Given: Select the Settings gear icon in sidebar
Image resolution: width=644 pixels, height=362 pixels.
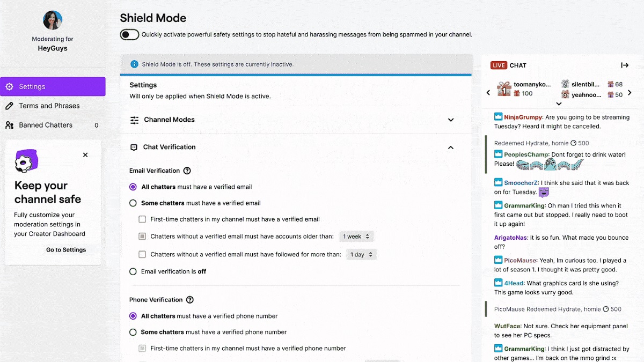Looking at the screenshot, I should pos(9,86).
